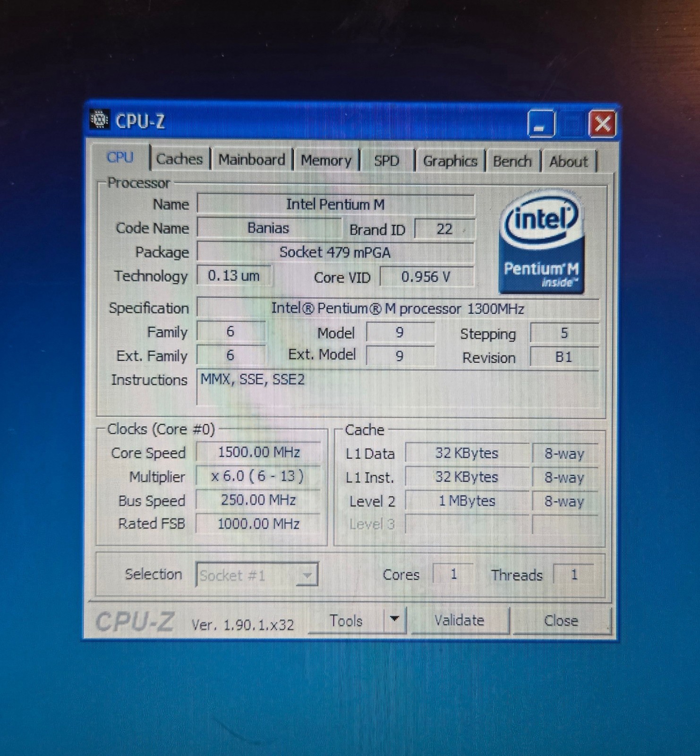Screen dimensions: 700x756
Task: Select the CPU tab
Action: 120,157
